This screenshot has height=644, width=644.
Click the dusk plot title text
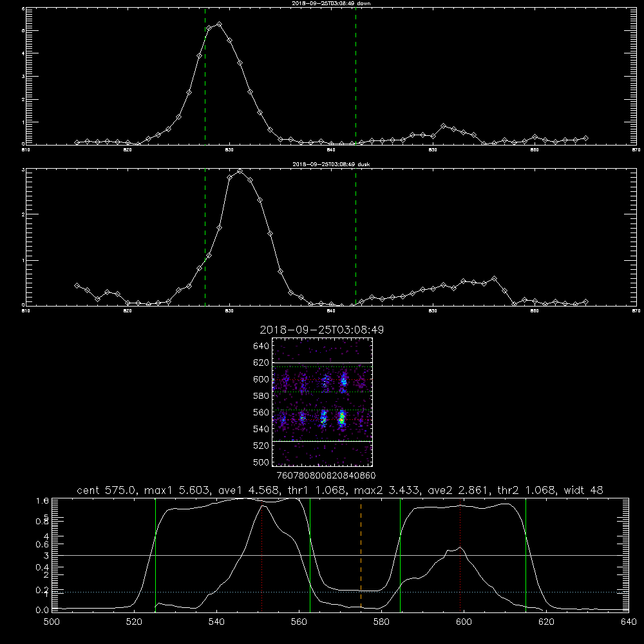click(x=332, y=164)
